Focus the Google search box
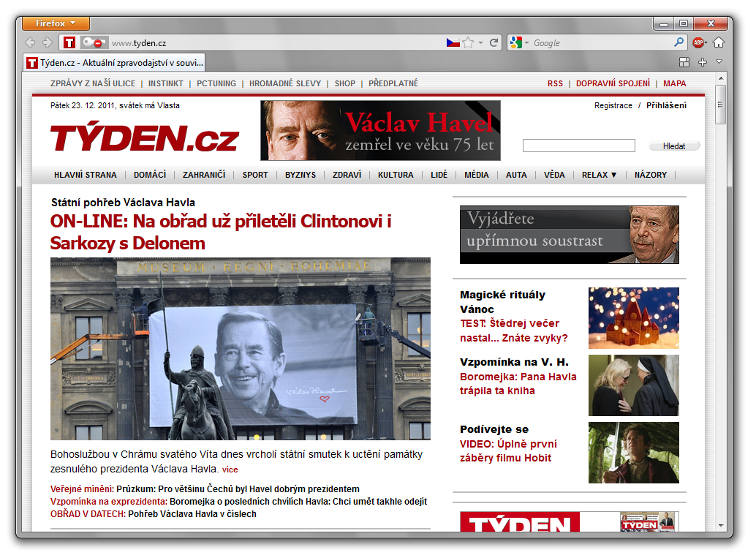Viewport: 756px width, 558px height. 601,43
